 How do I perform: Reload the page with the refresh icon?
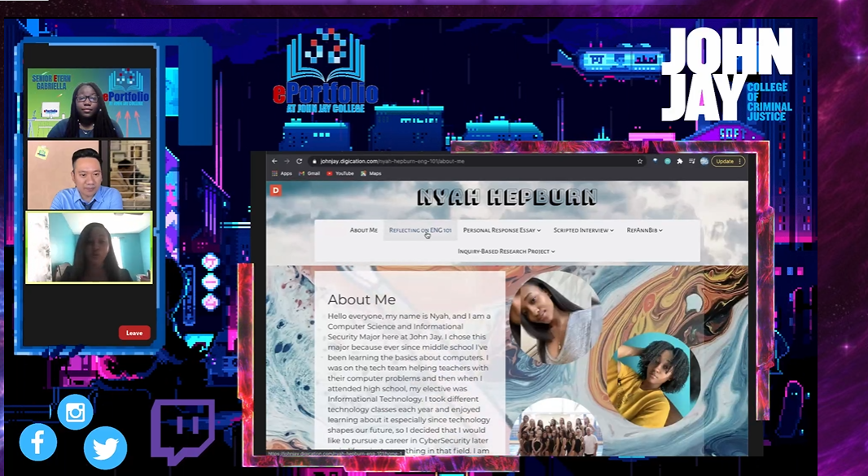[299, 161]
